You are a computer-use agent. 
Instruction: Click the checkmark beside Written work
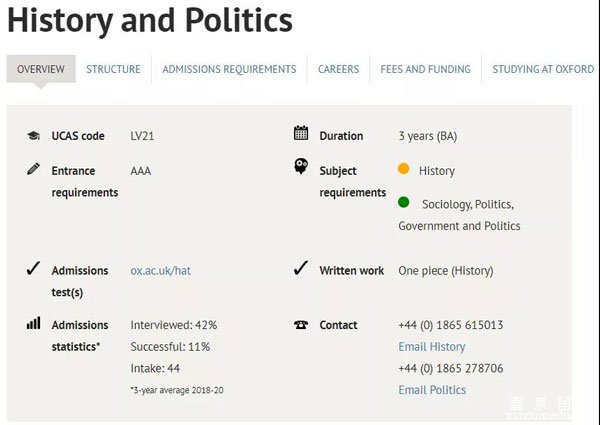[x=301, y=268]
